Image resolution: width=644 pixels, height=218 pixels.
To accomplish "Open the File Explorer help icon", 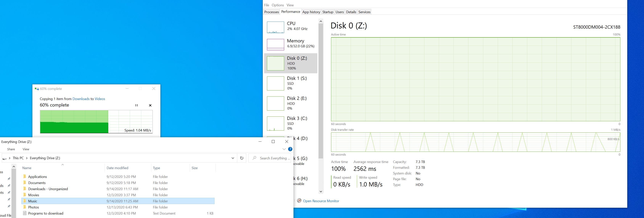I will [290, 149].
